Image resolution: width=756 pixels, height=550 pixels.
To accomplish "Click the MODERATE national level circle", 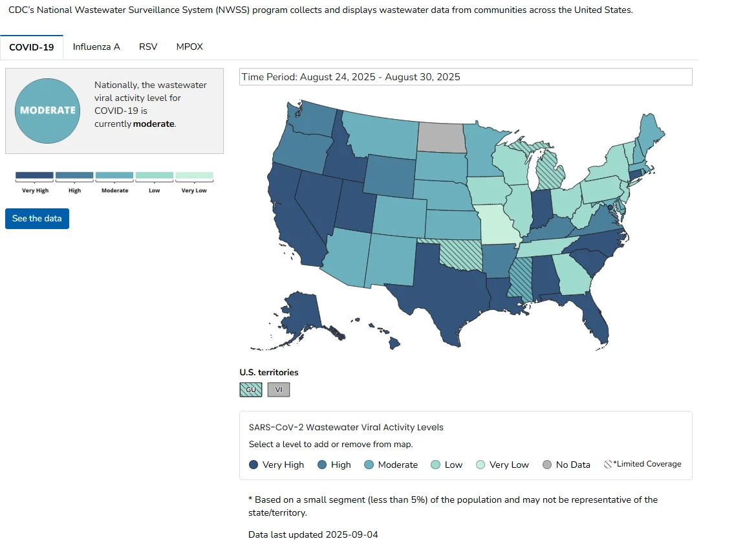I will [x=48, y=111].
